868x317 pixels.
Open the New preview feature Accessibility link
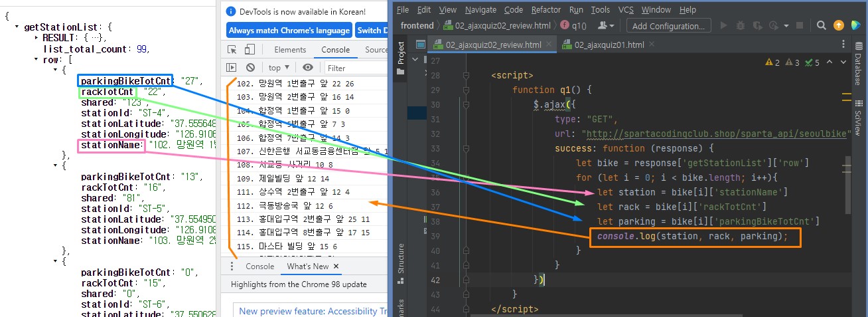click(312, 310)
